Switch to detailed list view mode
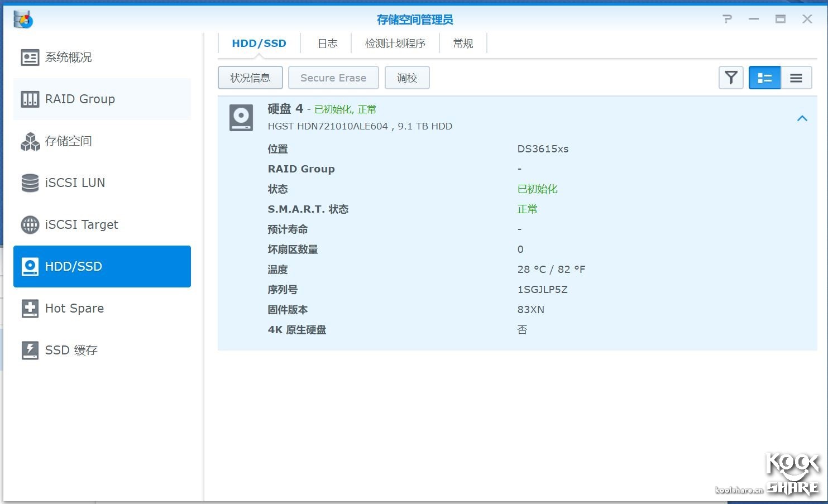Viewport: 828px width, 504px height. coord(764,78)
